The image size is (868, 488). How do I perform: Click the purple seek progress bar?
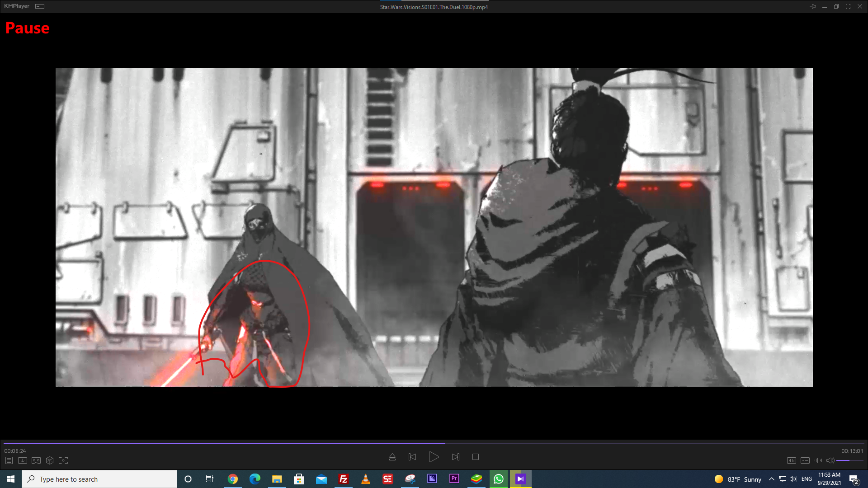click(x=226, y=443)
